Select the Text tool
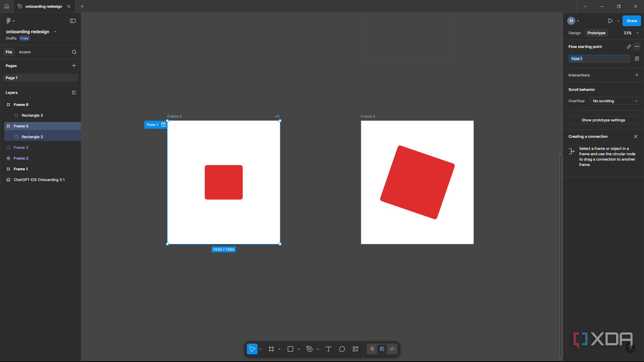This screenshot has width=644, height=362. pyautogui.click(x=328, y=349)
